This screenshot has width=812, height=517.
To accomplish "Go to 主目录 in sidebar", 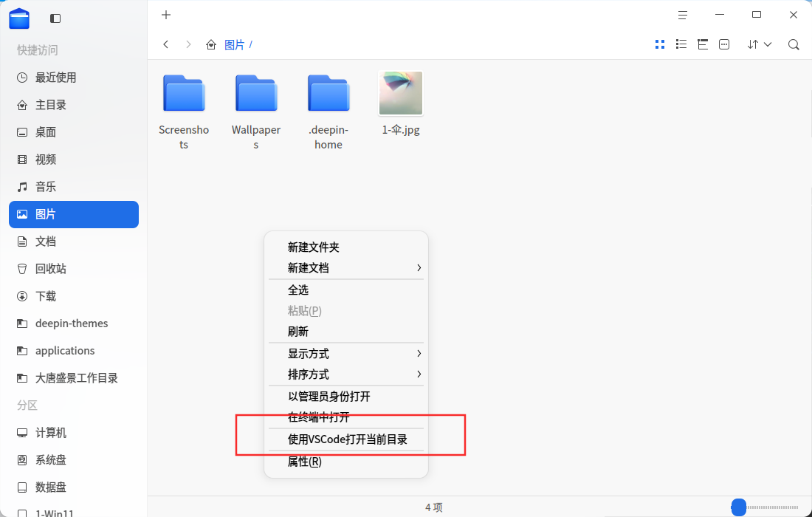I will 74,105.
